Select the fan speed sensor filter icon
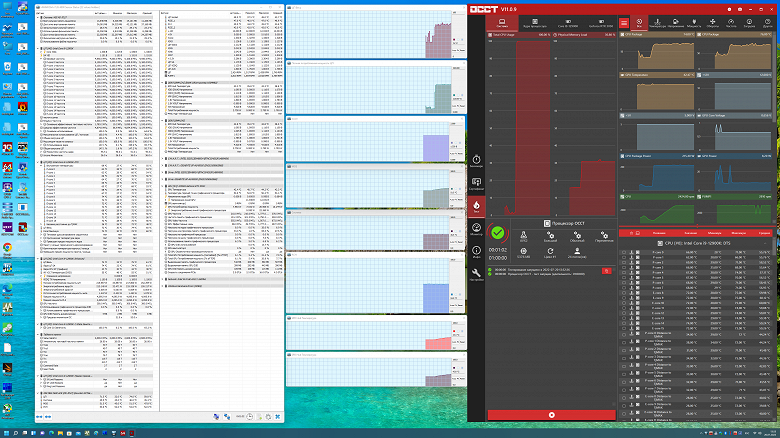Image resolution: width=780 pixels, height=438 pixels. (712, 23)
